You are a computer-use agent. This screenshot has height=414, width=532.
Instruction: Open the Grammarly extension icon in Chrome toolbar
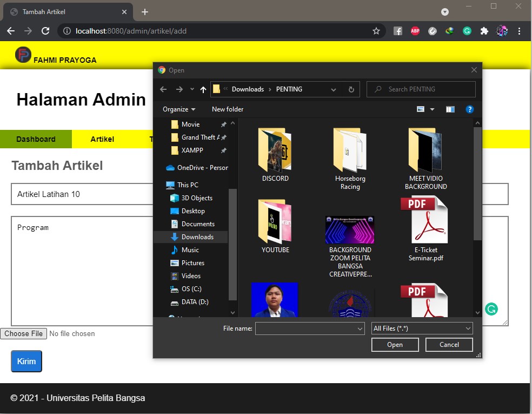(x=467, y=31)
